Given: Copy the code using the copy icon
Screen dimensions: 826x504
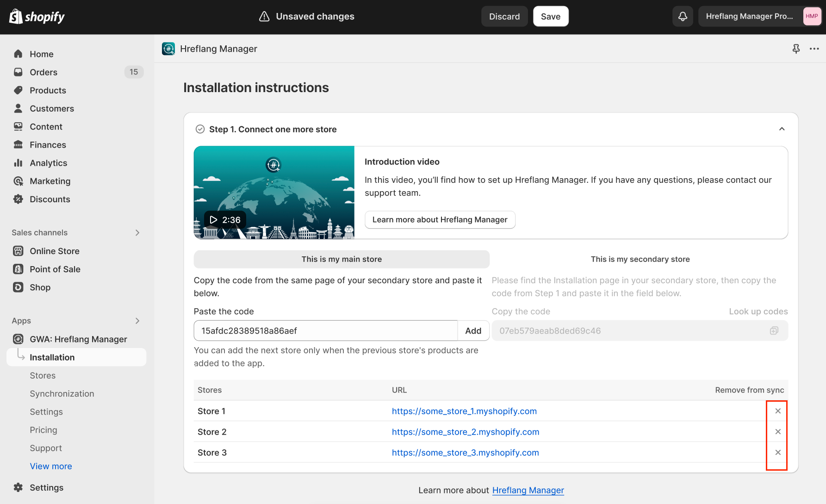Looking at the screenshot, I should [x=775, y=330].
